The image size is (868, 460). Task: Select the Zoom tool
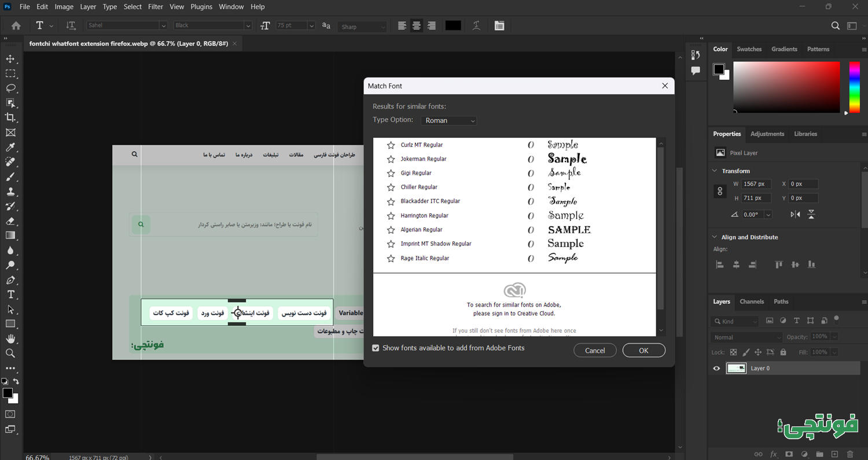point(10,353)
